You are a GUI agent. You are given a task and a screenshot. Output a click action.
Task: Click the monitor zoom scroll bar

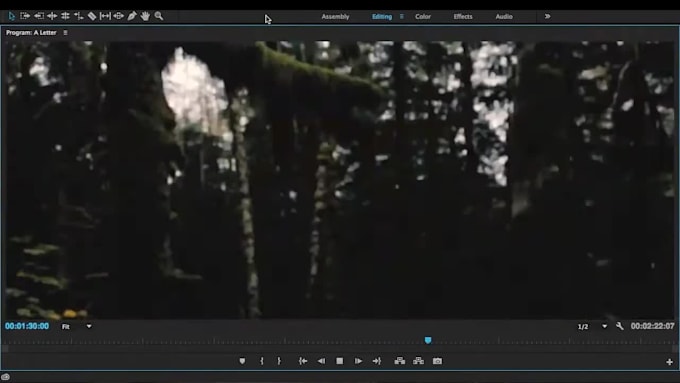click(340, 349)
